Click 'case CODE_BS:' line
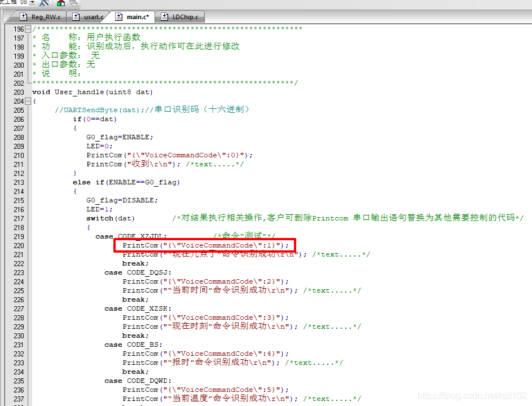 (x=133, y=345)
